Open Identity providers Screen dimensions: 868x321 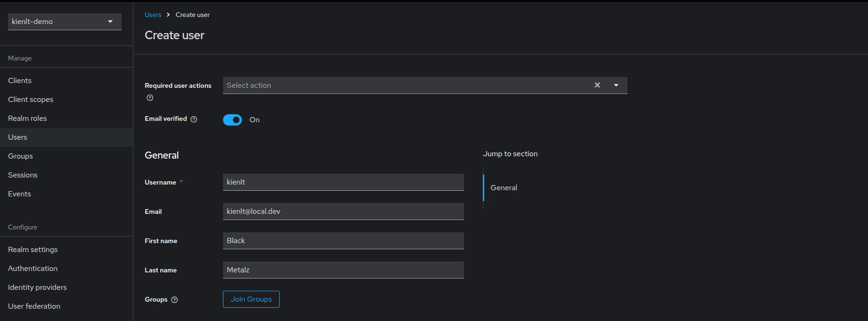click(66, 287)
